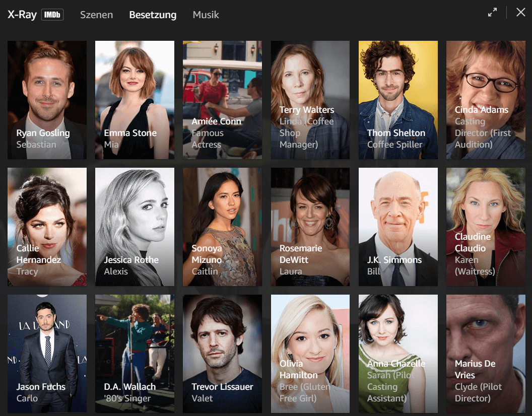Click the IMDb logo badge

(52, 15)
